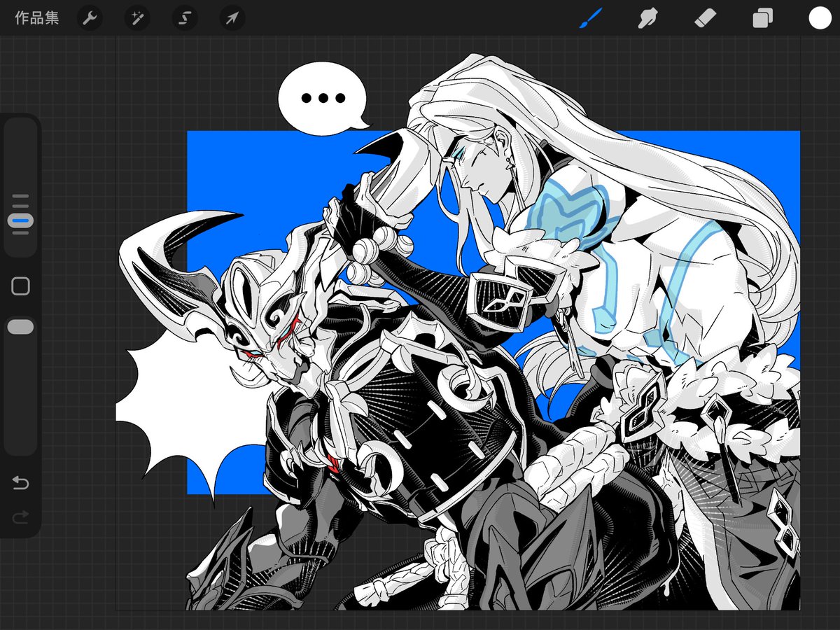The height and width of the screenshot is (630, 840).
Task: Click the brush size slider handle
Action: (x=20, y=220)
